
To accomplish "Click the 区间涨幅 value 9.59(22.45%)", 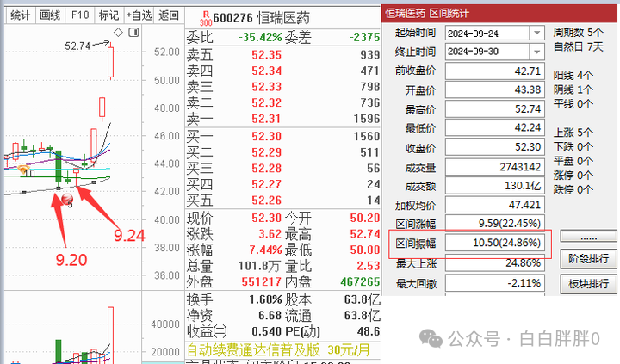I will pyautogui.click(x=494, y=223).
